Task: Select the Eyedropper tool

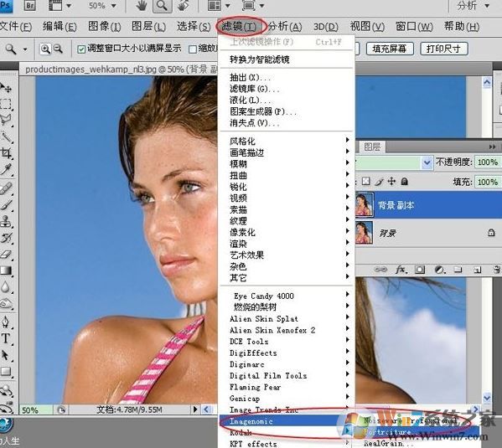Action: [6, 169]
